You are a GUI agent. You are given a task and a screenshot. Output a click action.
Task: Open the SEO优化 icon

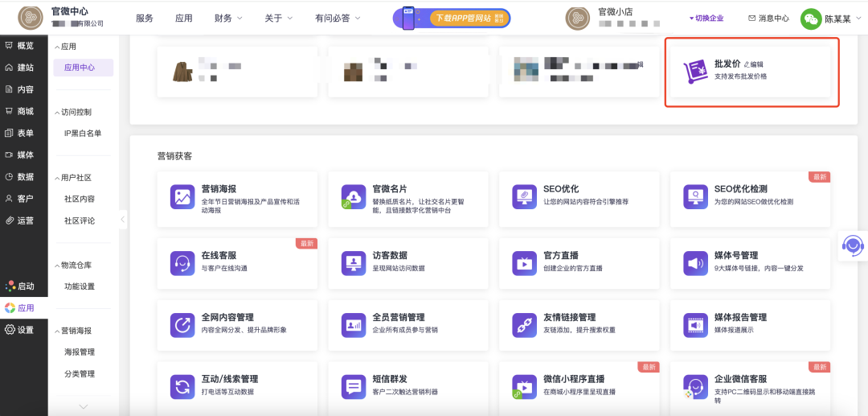[x=524, y=197]
